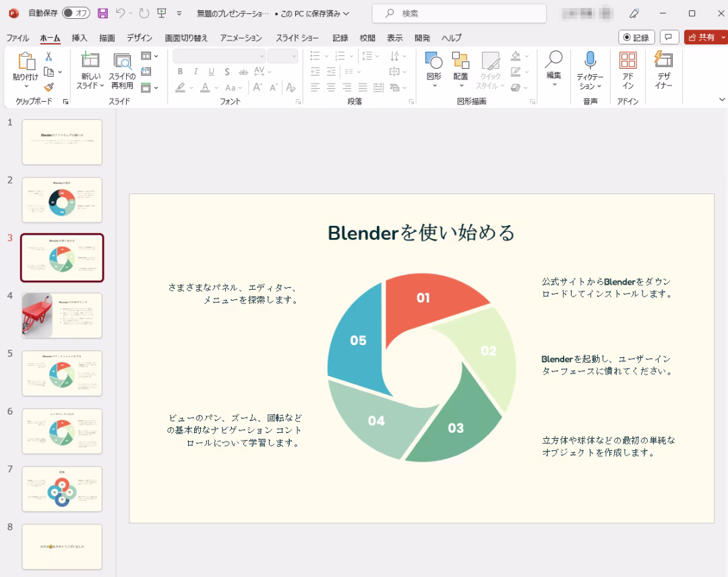728x577 pixels.
Task: Click the Shapes (図形) icon
Action: tap(434, 61)
